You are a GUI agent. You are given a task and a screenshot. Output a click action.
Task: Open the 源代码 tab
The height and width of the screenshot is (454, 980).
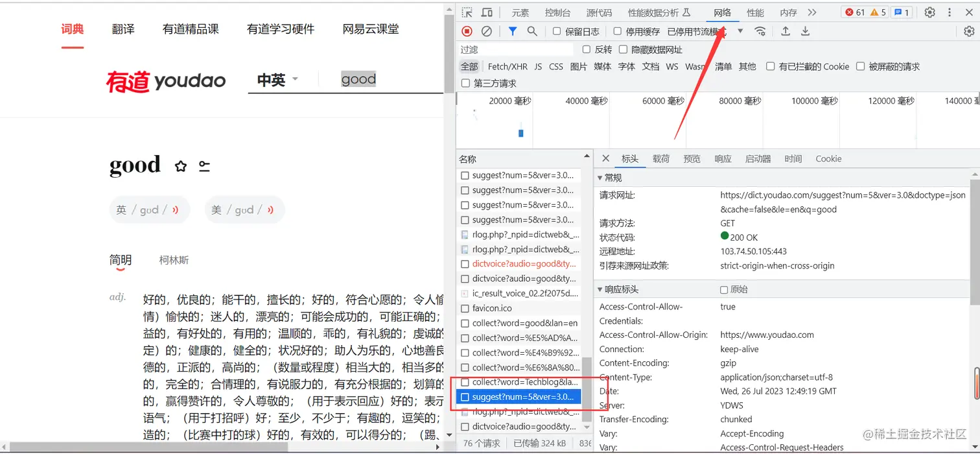599,12
